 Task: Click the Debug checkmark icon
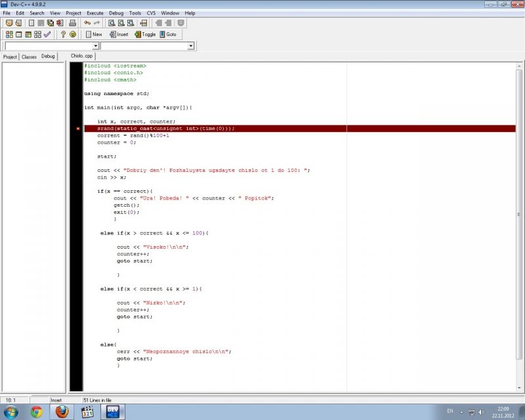click(x=47, y=34)
